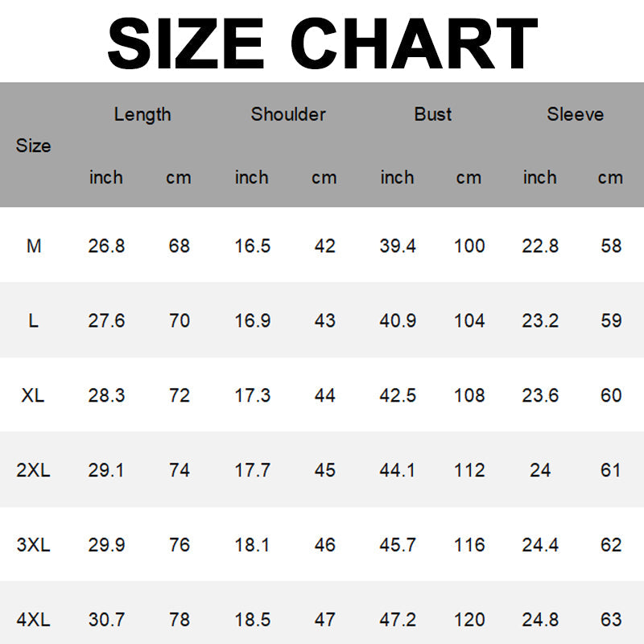Click the 45.7 inch bust for 3XL
Viewport: 644px width, 644px height.
click(398, 545)
